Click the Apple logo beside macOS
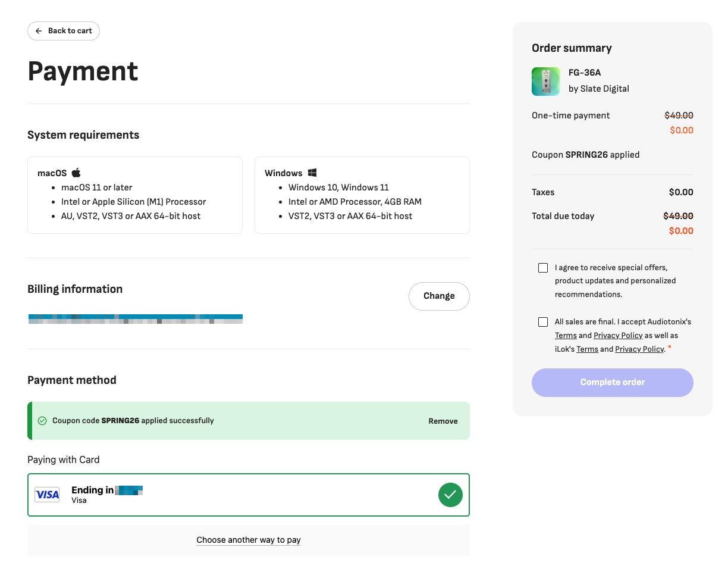 coord(76,173)
